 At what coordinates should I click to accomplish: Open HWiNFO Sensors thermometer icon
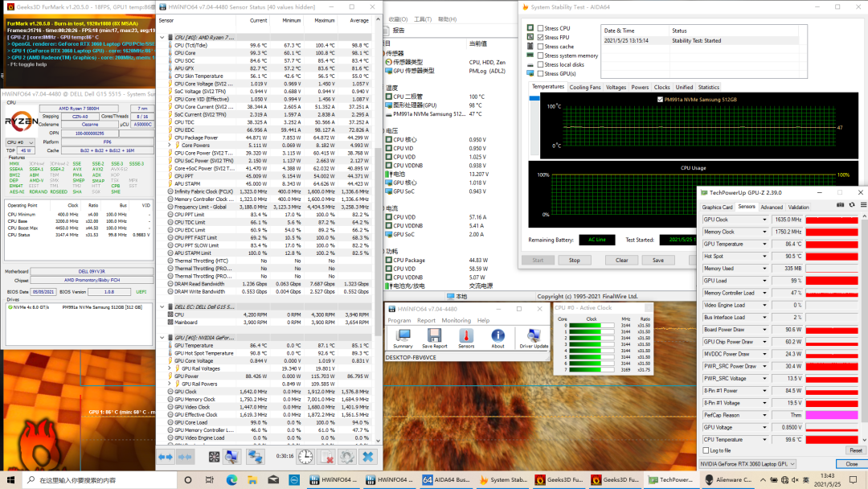[466, 336]
